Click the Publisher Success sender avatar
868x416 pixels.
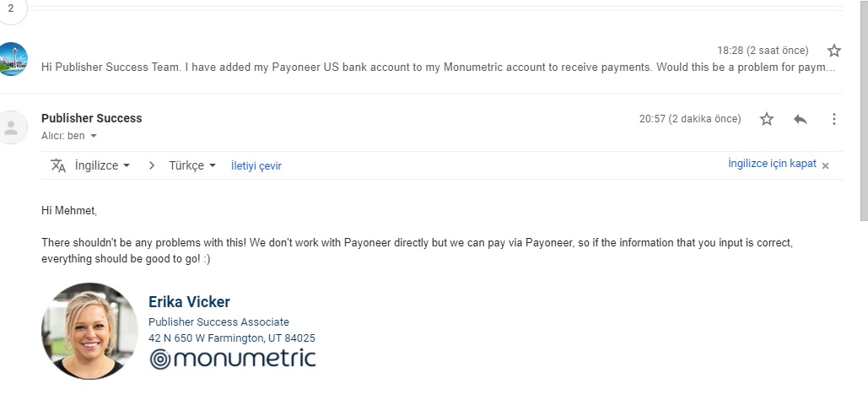tap(12, 127)
